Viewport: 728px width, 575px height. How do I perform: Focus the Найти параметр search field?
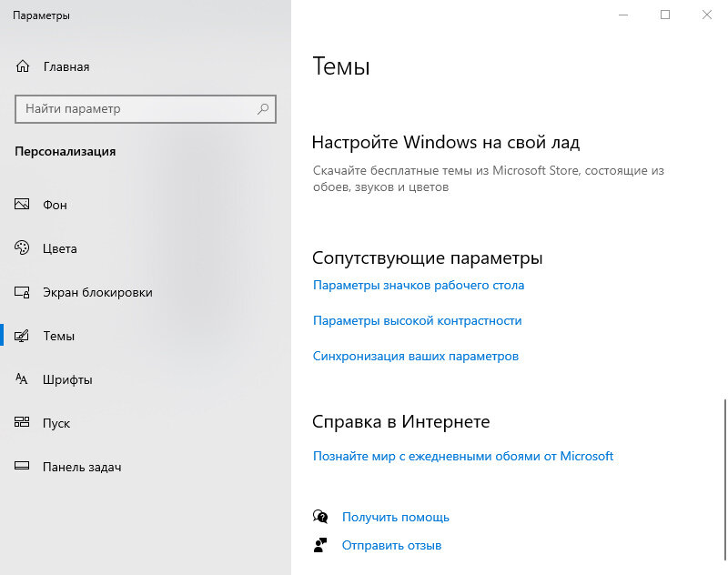tap(146, 109)
